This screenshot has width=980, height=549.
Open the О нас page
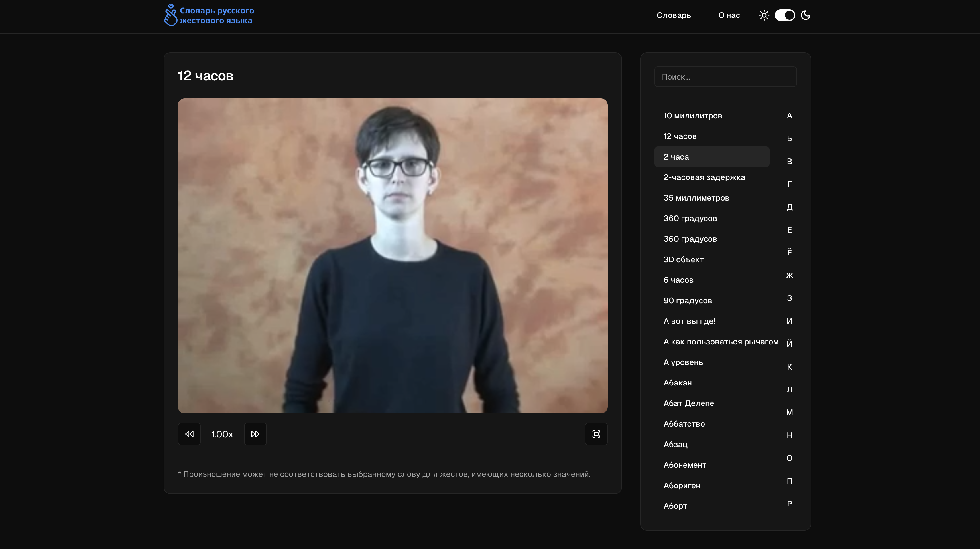click(x=729, y=15)
